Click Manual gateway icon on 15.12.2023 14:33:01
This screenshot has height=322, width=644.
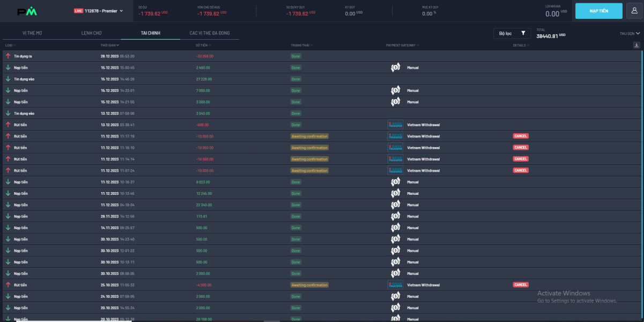pyautogui.click(x=395, y=90)
